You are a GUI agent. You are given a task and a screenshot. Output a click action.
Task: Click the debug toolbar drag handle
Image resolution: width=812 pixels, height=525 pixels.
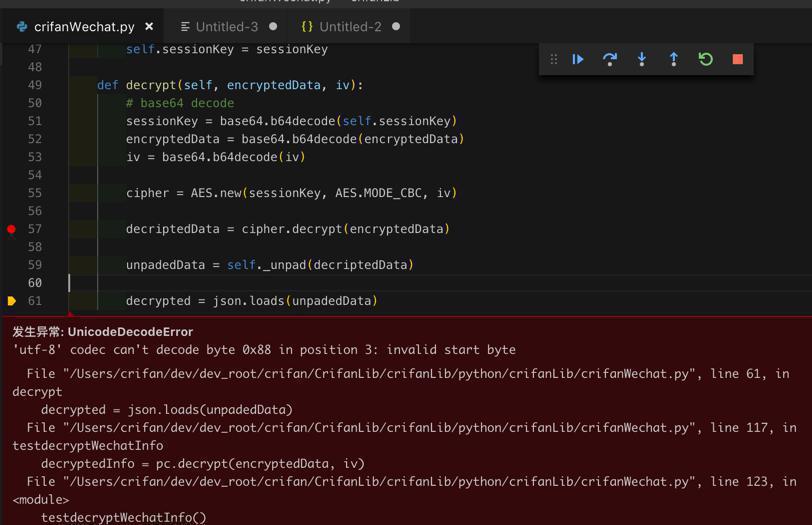coord(553,60)
